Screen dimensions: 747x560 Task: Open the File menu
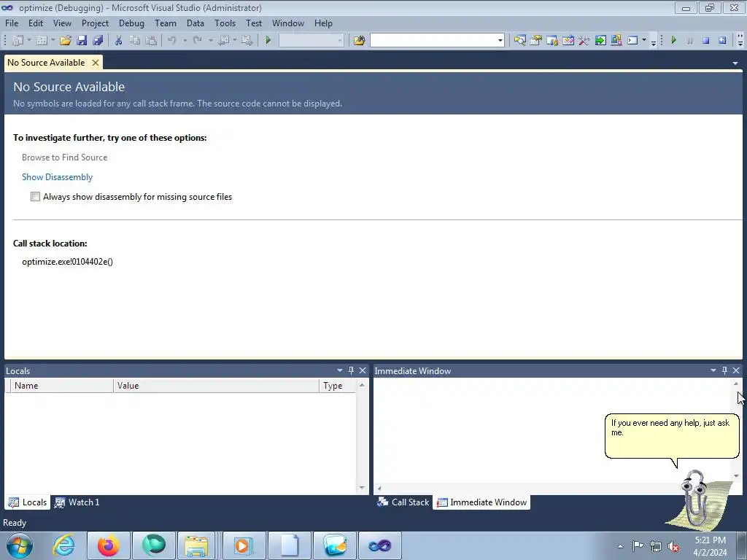click(12, 23)
